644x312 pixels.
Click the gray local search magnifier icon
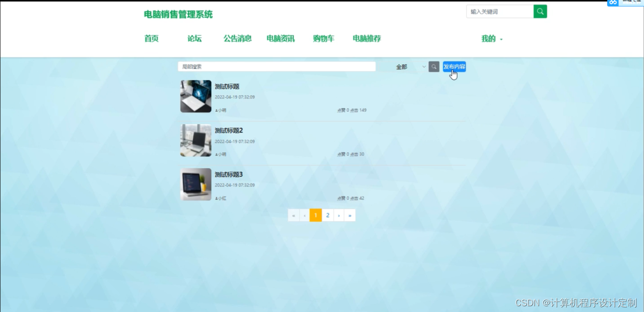[x=433, y=66]
